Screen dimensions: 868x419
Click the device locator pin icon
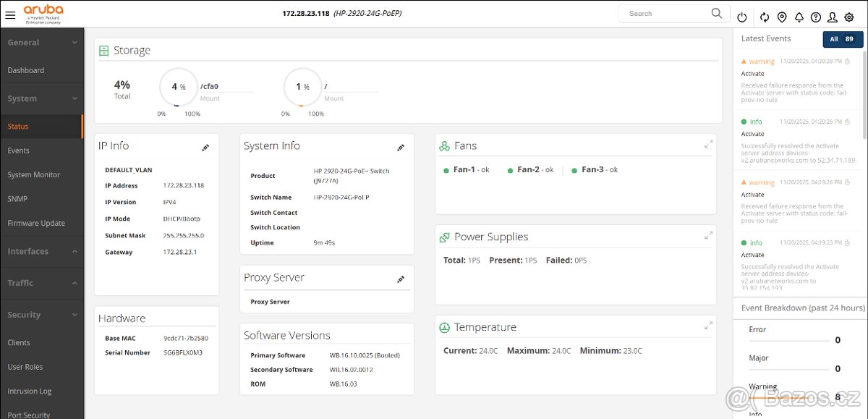coord(781,17)
